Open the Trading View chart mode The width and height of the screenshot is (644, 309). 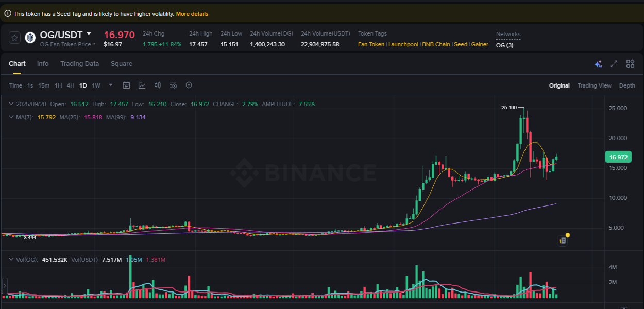pyautogui.click(x=595, y=85)
